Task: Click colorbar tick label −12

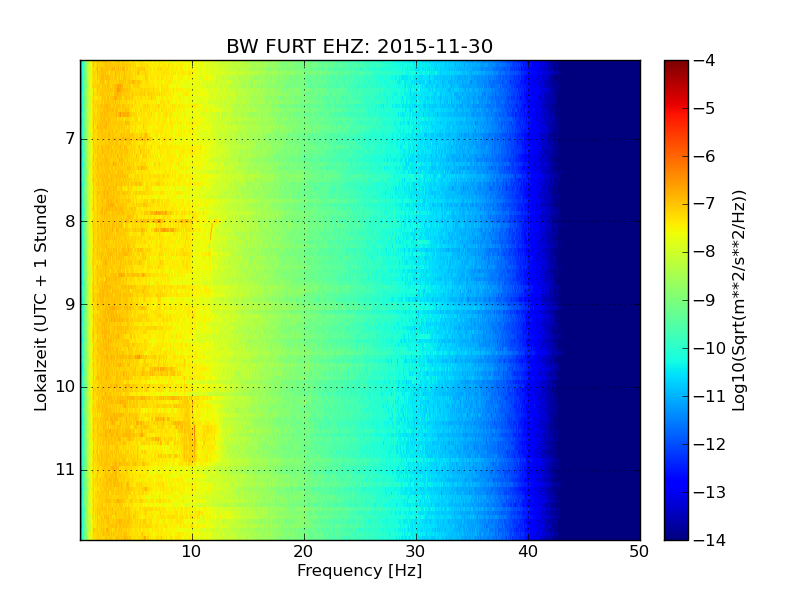Action: point(709,444)
